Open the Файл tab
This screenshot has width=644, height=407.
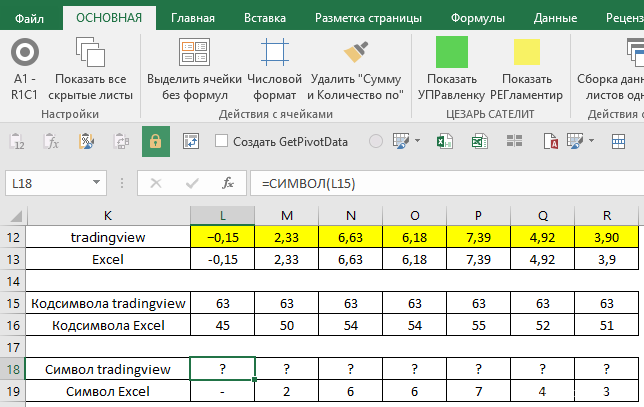[x=29, y=18]
